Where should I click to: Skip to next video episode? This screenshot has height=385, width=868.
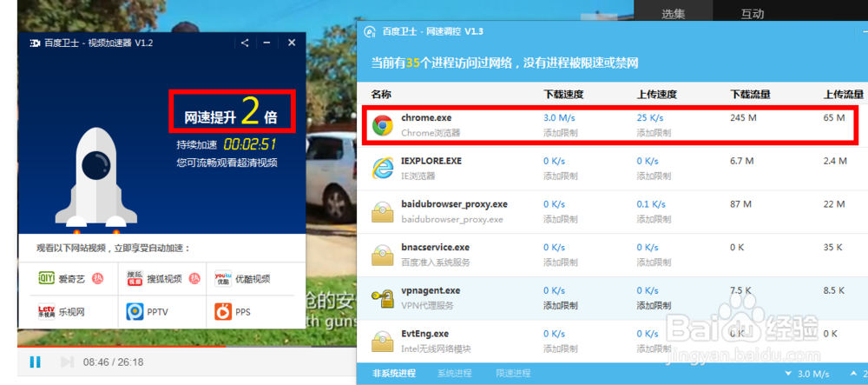pyautogui.click(x=67, y=362)
